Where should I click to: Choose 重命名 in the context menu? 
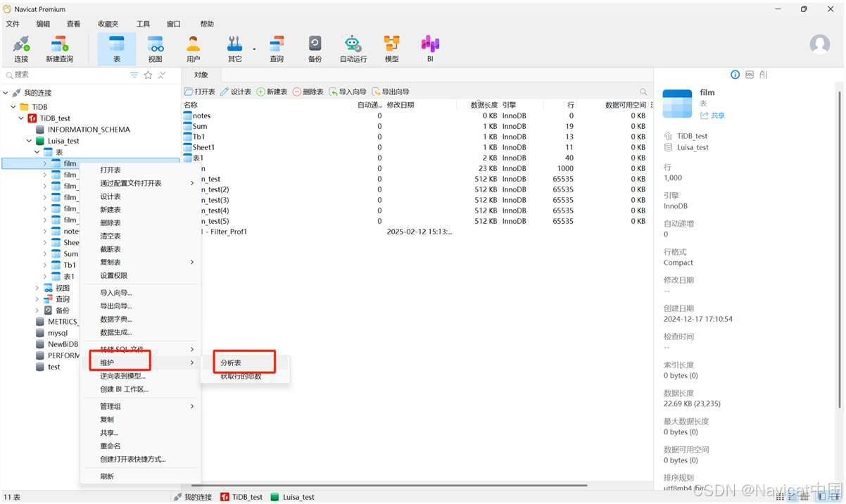pos(140,446)
